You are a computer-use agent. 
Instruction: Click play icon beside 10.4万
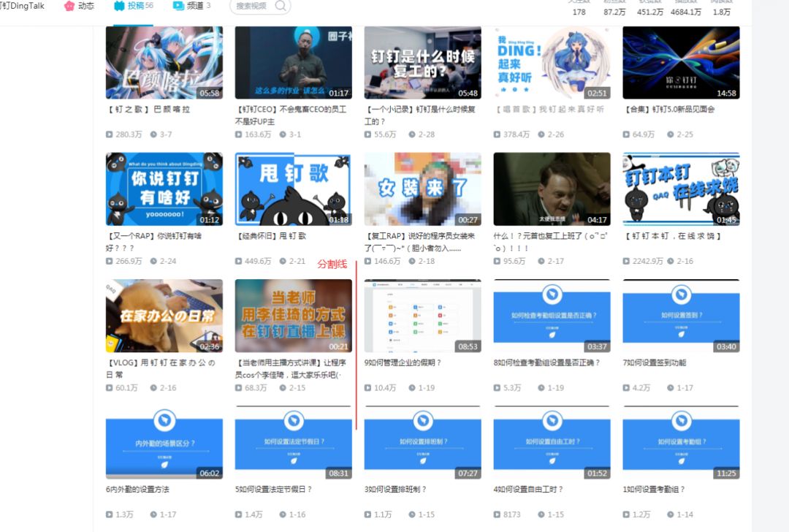(367, 387)
